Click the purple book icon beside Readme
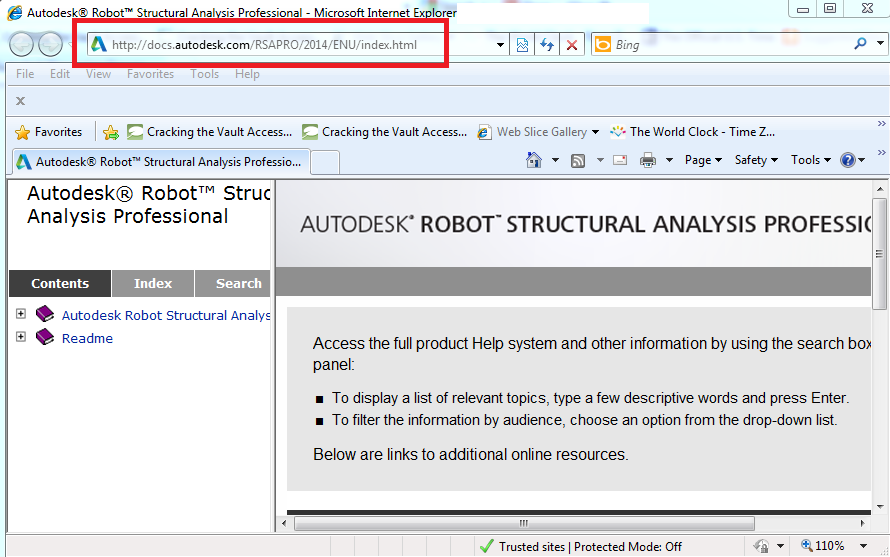890x557 pixels. tap(45, 337)
